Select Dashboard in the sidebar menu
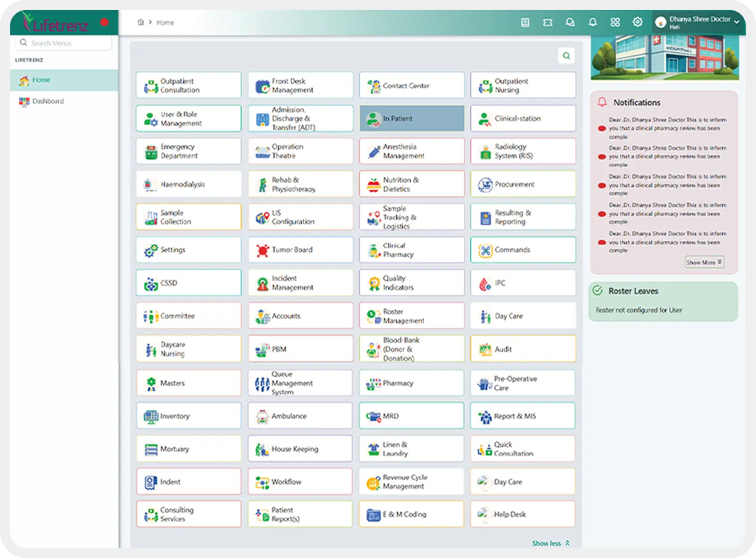Viewport: 756px width, 558px height. 64,101
